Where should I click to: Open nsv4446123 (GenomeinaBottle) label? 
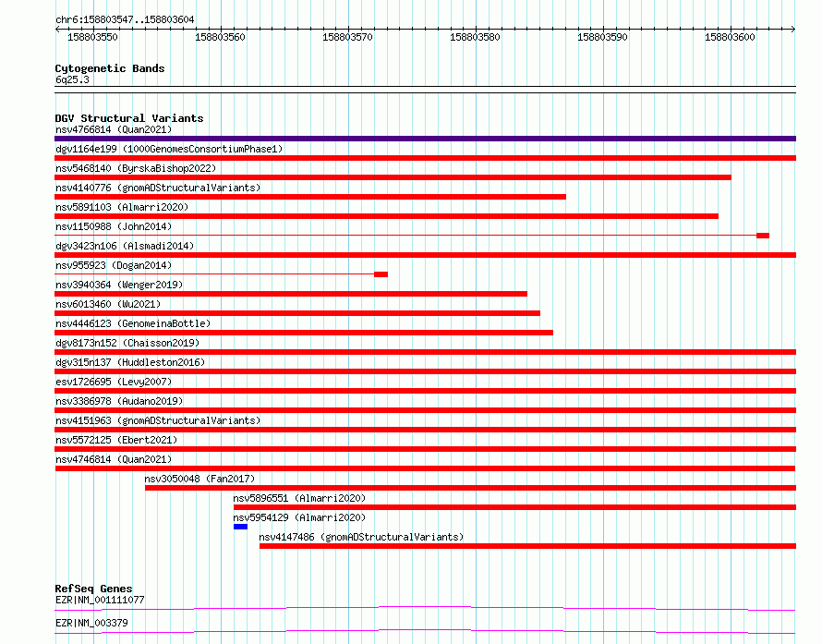point(133,323)
